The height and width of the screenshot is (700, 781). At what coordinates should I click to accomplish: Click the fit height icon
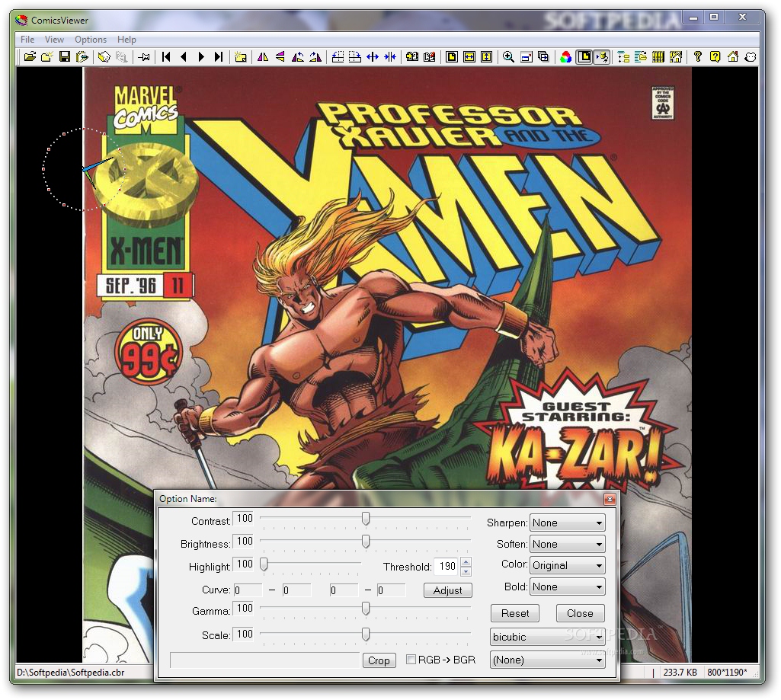pyautogui.click(x=487, y=57)
